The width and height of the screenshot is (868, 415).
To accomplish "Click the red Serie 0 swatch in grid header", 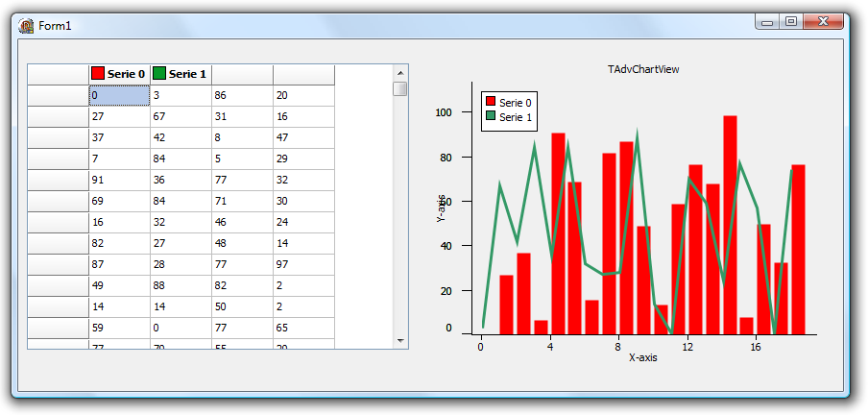I will pos(97,74).
